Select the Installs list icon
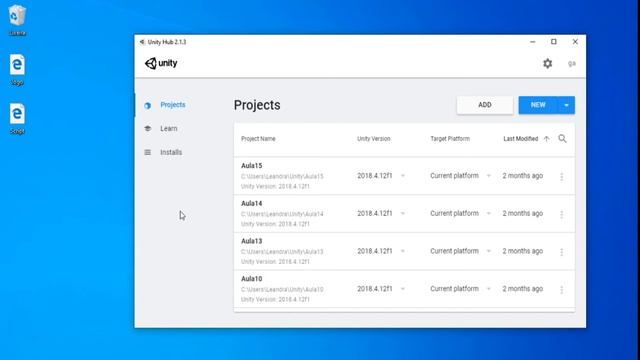Viewport: 640px width, 360px height. coord(147,152)
